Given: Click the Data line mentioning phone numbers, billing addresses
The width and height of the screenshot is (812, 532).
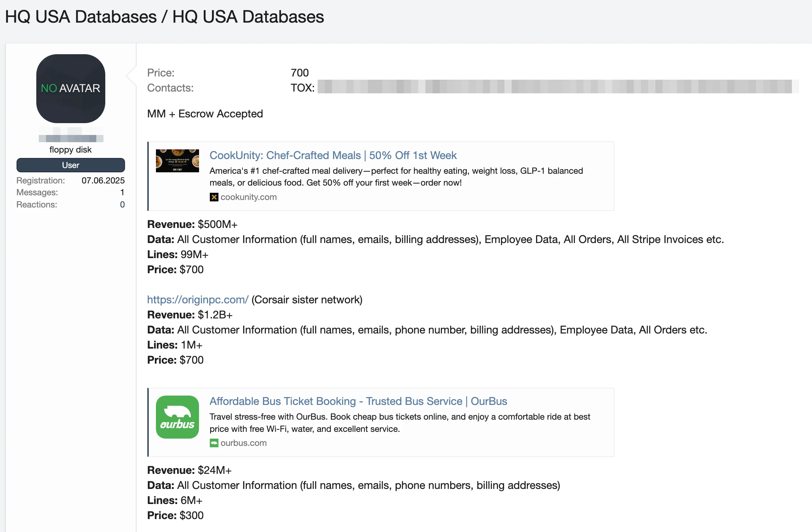Looking at the screenshot, I should pos(354,485).
